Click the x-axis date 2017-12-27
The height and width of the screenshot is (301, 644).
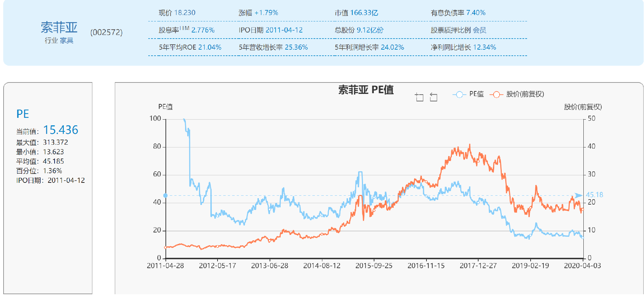coord(478,266)
